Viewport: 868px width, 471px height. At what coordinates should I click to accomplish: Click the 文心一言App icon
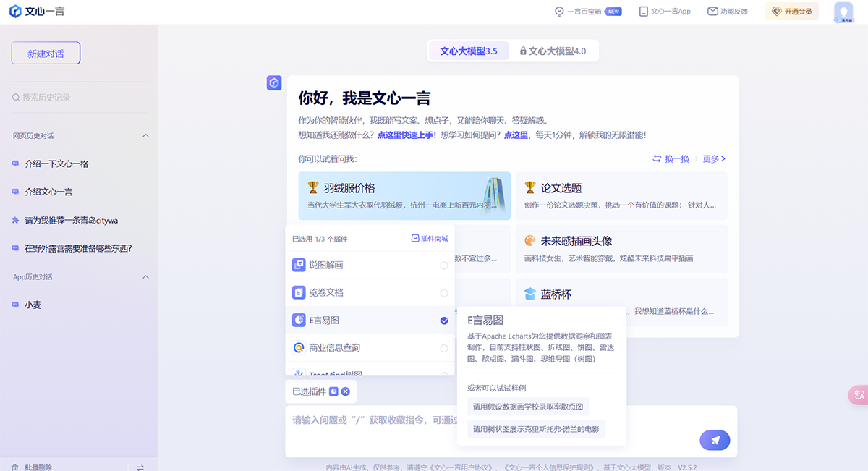coord(642,11)
